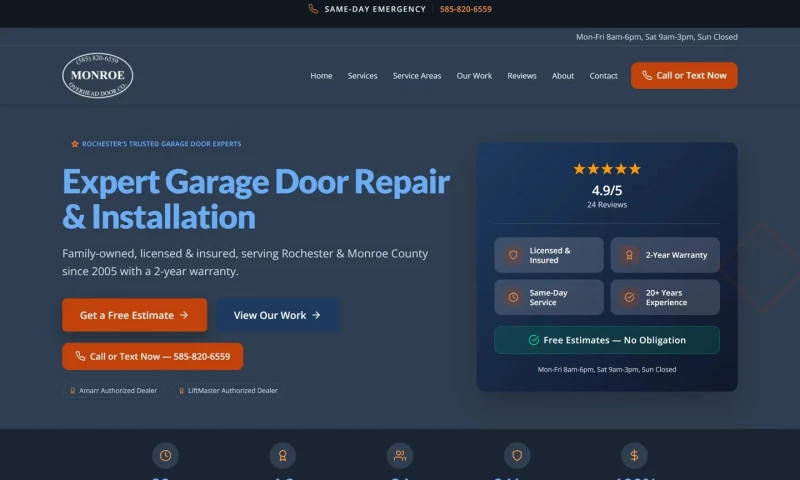Click the business hours text in rating card
The width and height of the screenshot is (800, 480).
tap(607, 369)
